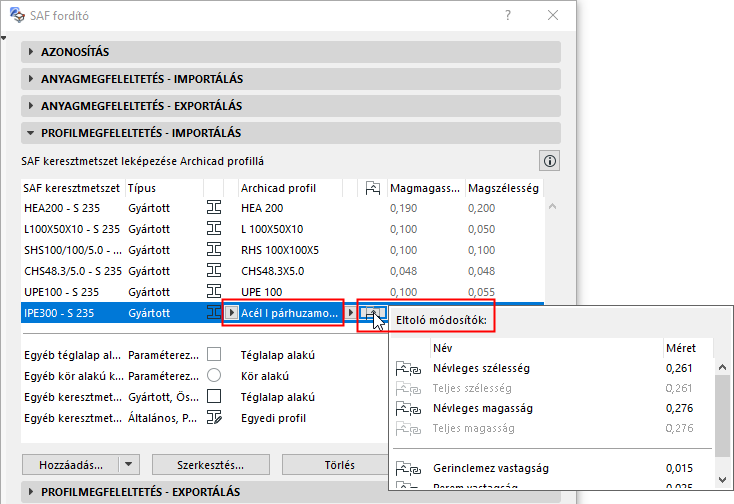The width and height of the screenshot is (734, 504).
Task: Click the modifier icon beside Névleges magasság
Action: 408,409
